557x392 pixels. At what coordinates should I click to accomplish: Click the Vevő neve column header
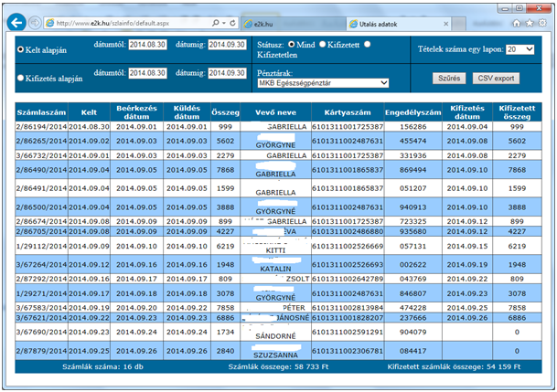pos(275,112)
